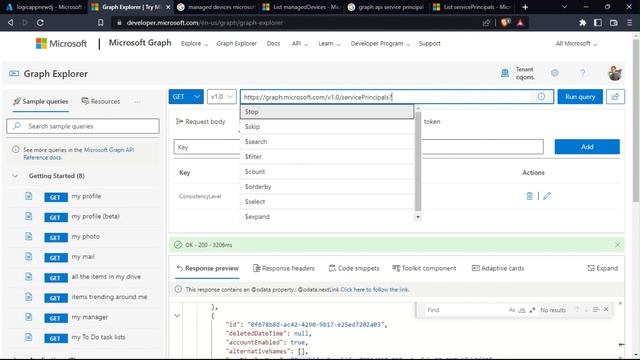Image resolution: width=640 pixels, height=360 pixels.
Task: Click the Microsoft logo
Action: tap(61, 43)
